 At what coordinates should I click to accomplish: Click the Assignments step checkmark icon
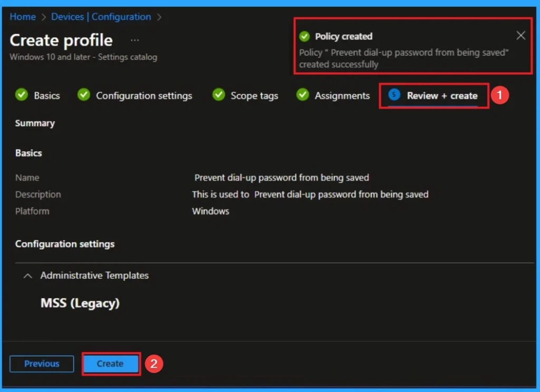(x=303, y=95)
